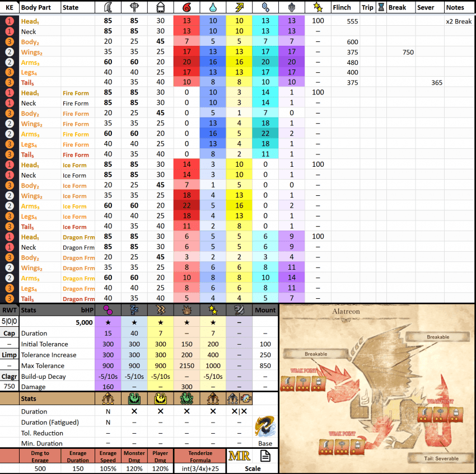Click the sleep Zzz status icon
This screenshot has height=474, width=476.
[x=134, y=310]
